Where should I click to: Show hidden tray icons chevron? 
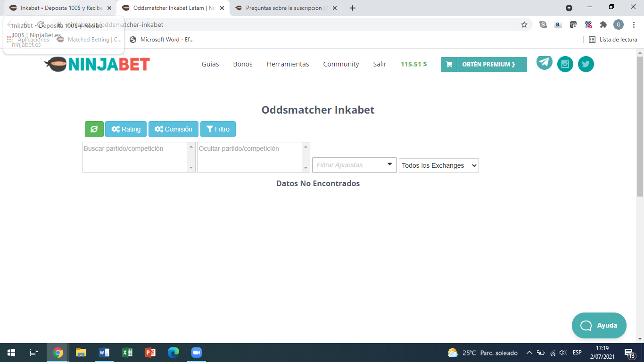point(529,353)
